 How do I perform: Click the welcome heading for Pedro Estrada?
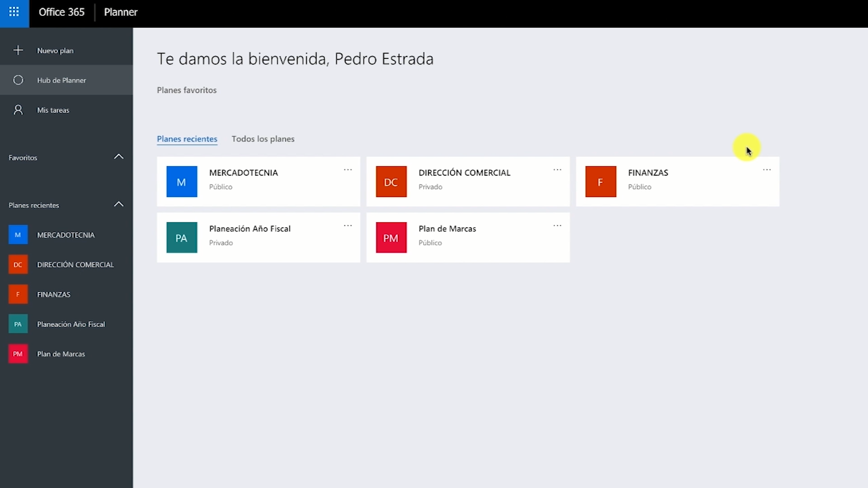coord(295,59)
